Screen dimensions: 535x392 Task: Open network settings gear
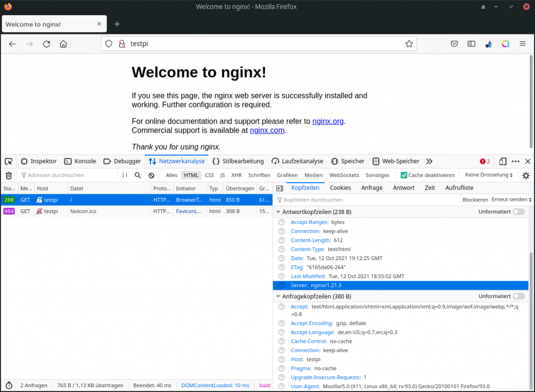[x=526, y=175]
